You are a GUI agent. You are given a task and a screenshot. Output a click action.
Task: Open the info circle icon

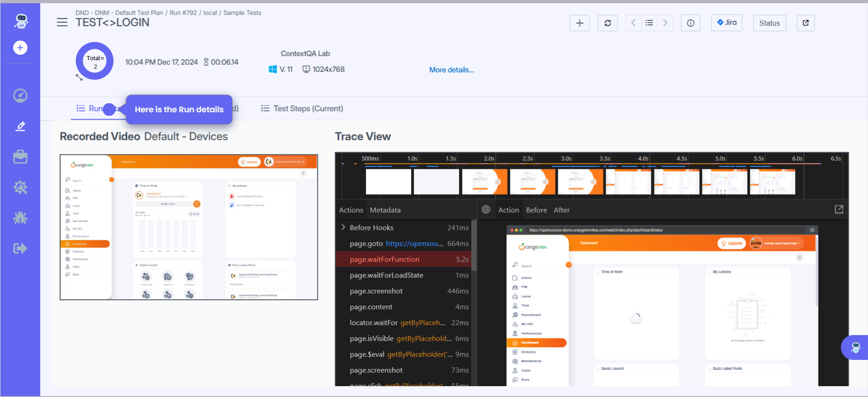point(690,23)
